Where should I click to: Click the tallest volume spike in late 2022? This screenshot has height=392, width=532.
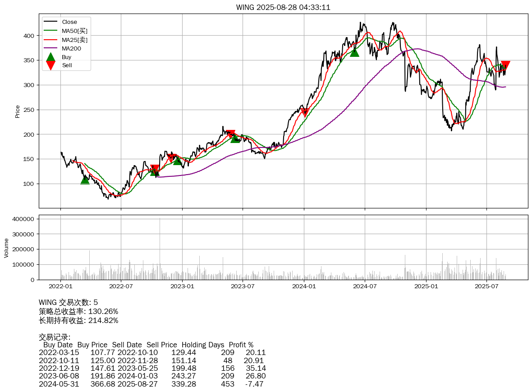pos(160,248)
